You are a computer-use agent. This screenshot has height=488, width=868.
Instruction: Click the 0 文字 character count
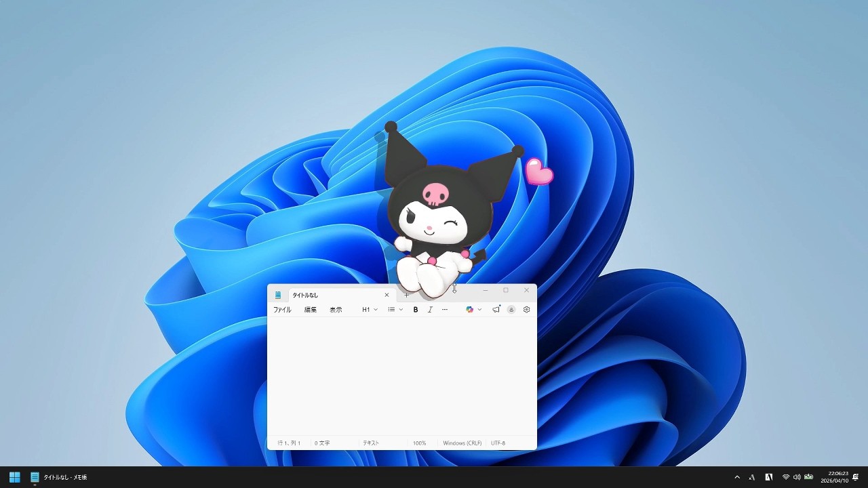[322, 443]
